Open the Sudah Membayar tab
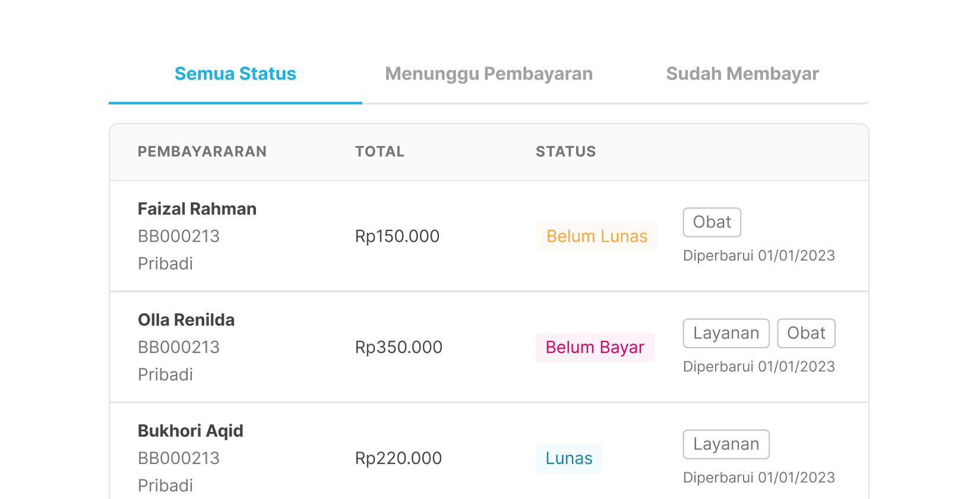The width and height of the screenshot is (980, 499). pos(742,74)
